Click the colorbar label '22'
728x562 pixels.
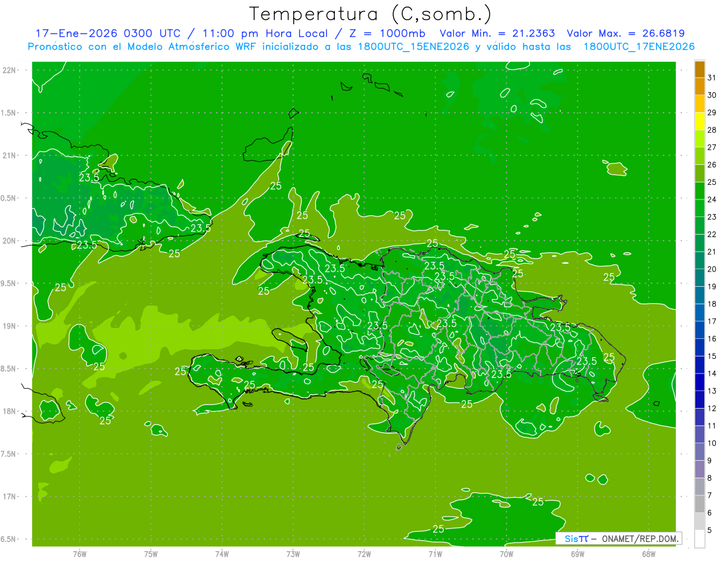coord(712,234)
